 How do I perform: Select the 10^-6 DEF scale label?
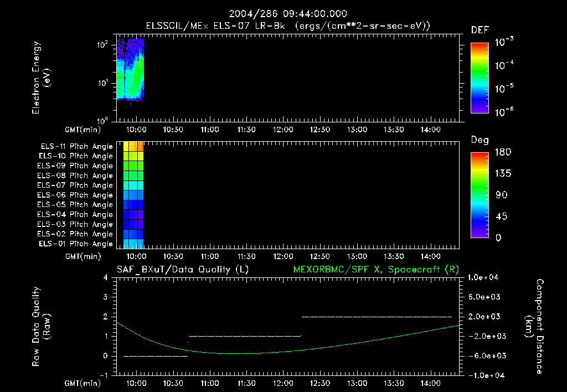[504, 112]
